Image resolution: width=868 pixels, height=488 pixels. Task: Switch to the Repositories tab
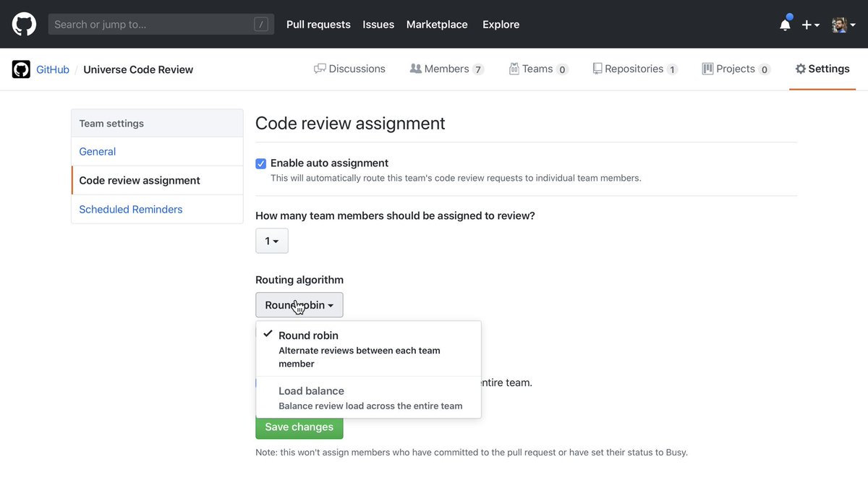635,69
